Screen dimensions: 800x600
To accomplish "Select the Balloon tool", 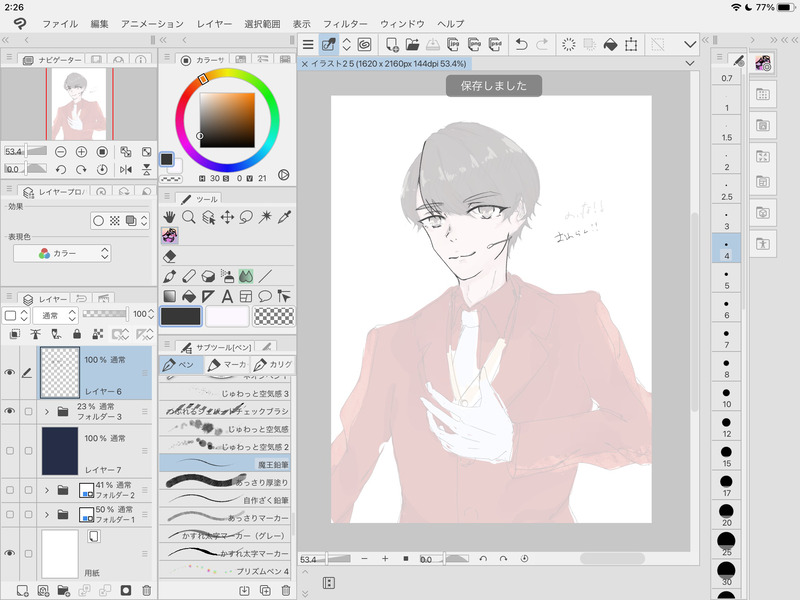I will coord(265,296).
